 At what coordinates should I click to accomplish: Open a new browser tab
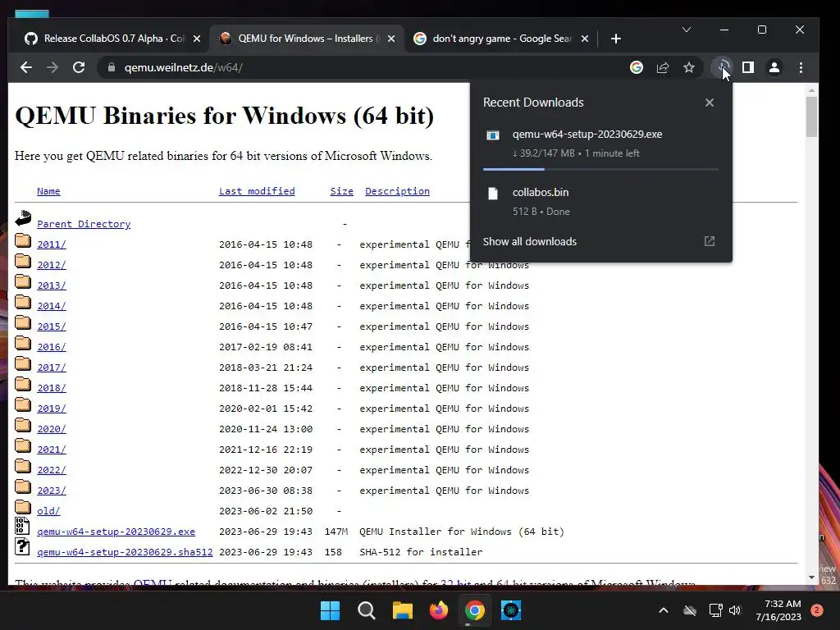point(616,39)
